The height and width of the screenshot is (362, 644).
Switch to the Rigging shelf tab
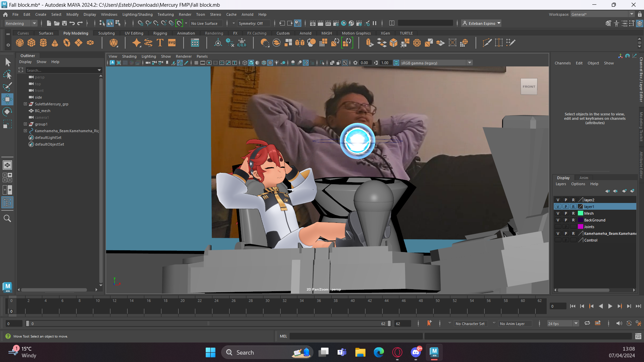[x=160, y=33]
